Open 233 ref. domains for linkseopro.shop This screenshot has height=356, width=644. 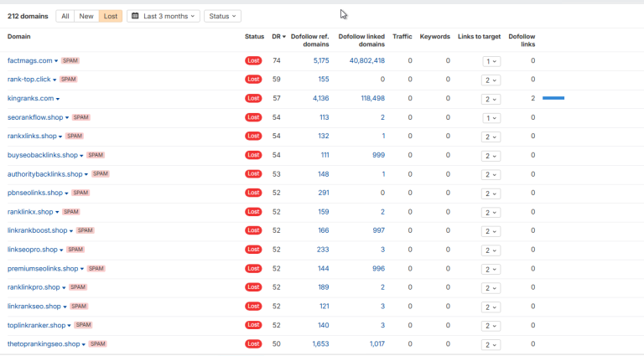coord(323,250)
